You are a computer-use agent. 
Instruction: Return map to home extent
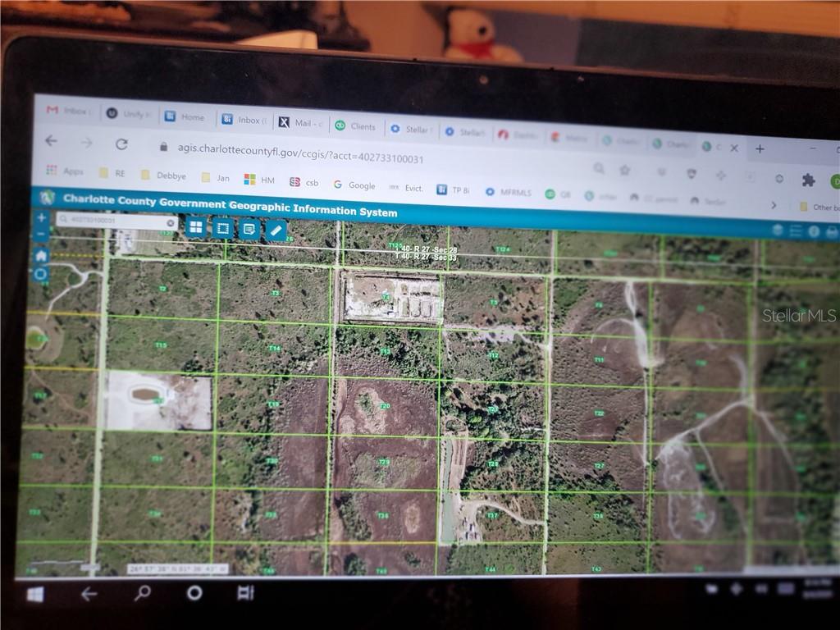pos(41,255)
